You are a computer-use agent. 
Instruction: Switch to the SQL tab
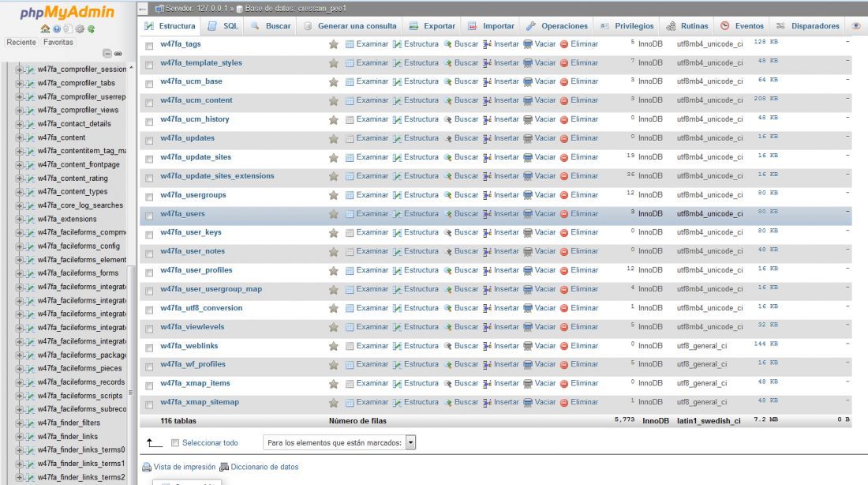tap(223, 26)
